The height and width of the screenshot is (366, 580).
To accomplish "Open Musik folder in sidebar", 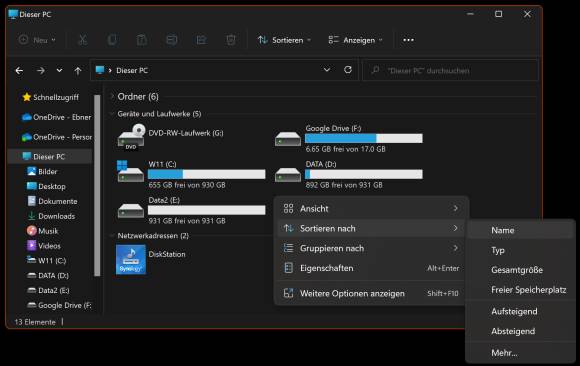I will point(42,231).
